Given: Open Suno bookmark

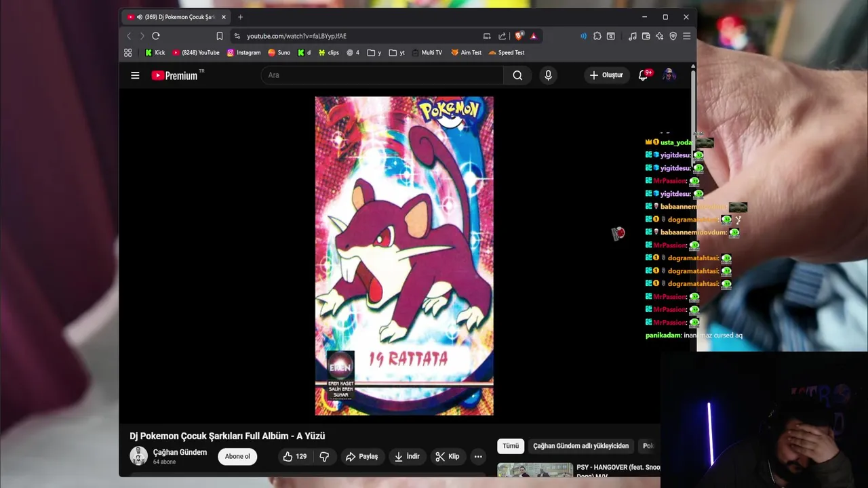Looking at the screenshot, I should click(x=279, y=52).
